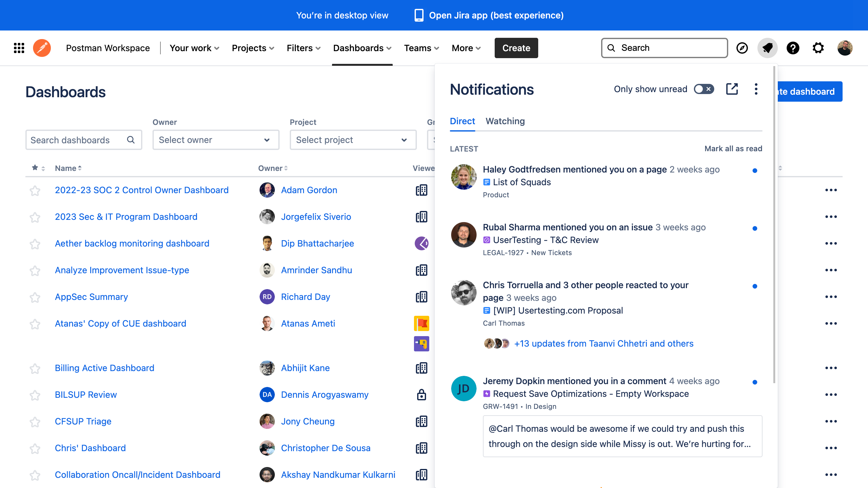Star the CFSUP Triage dashboard
868x488 pixels.
(35, 422)
